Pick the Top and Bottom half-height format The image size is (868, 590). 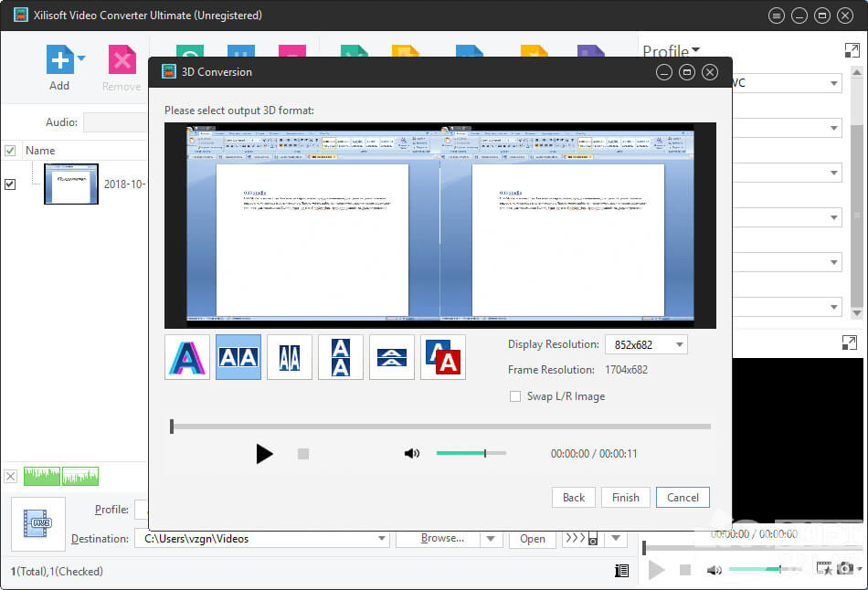[x=392, y=357]
